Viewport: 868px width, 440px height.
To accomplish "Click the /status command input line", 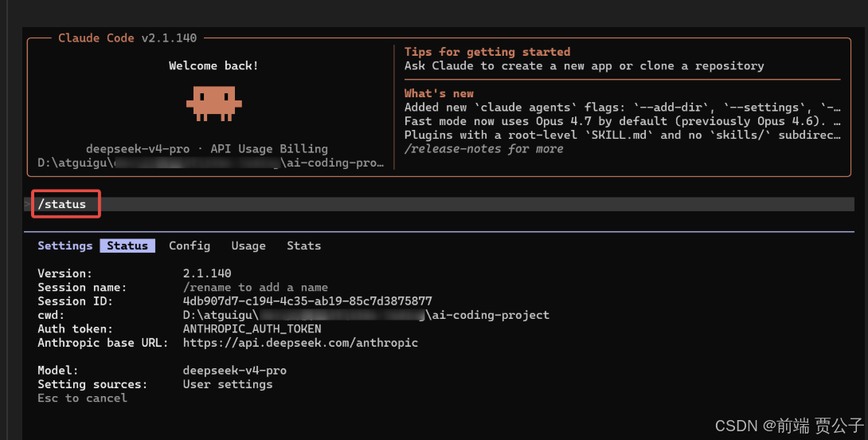I will pyautogui.click(x=440, y=204).
